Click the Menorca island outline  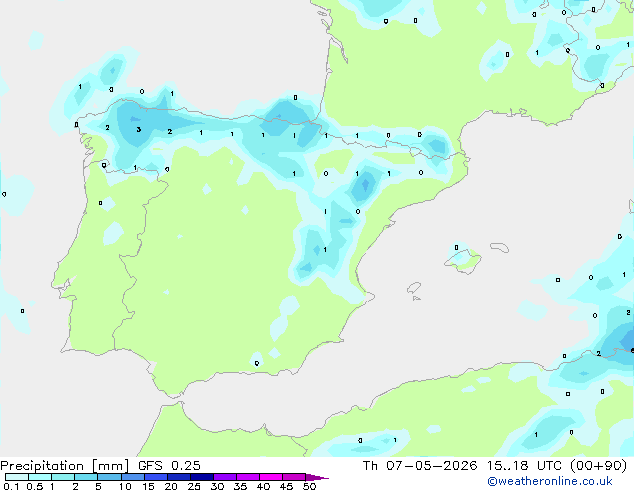500,247
